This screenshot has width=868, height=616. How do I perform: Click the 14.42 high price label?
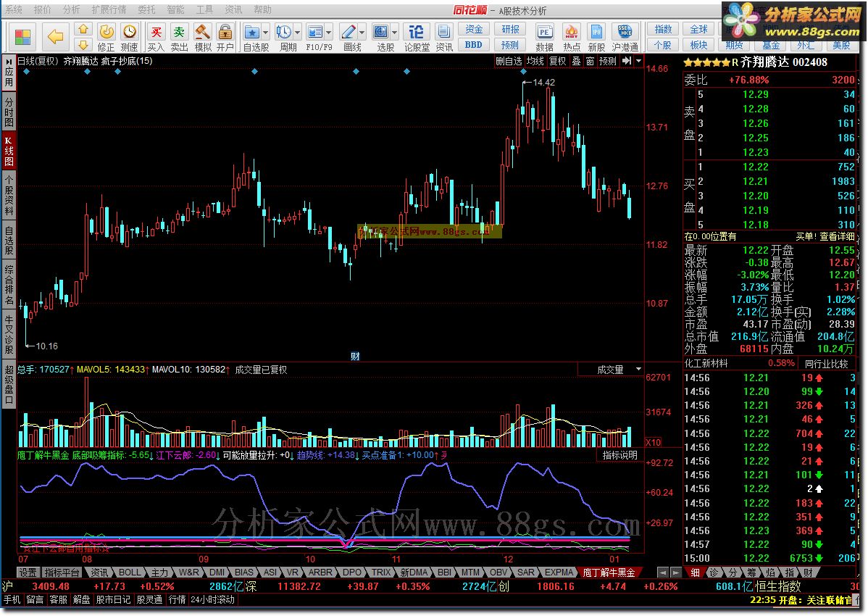[543, 82]
